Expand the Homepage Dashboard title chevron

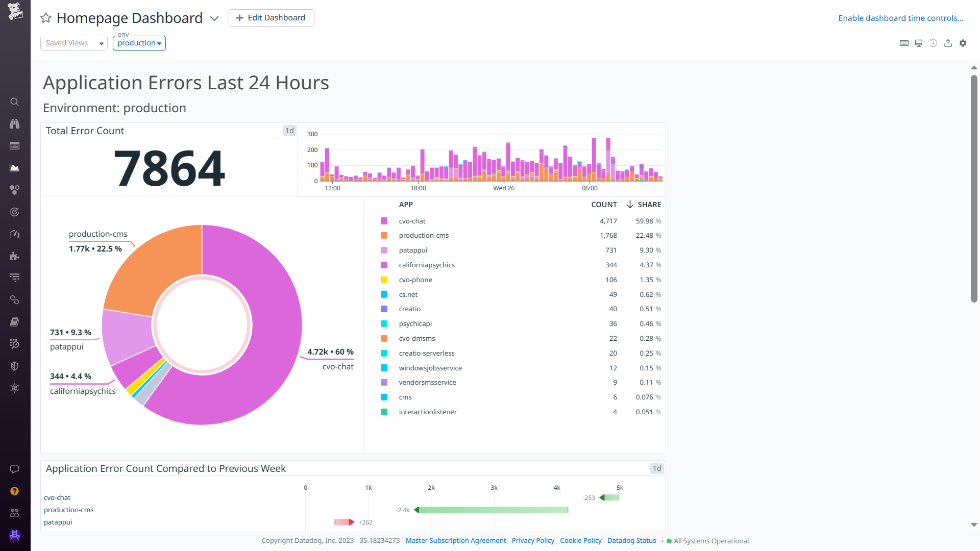pyautogui.click(x=214, y=18)
